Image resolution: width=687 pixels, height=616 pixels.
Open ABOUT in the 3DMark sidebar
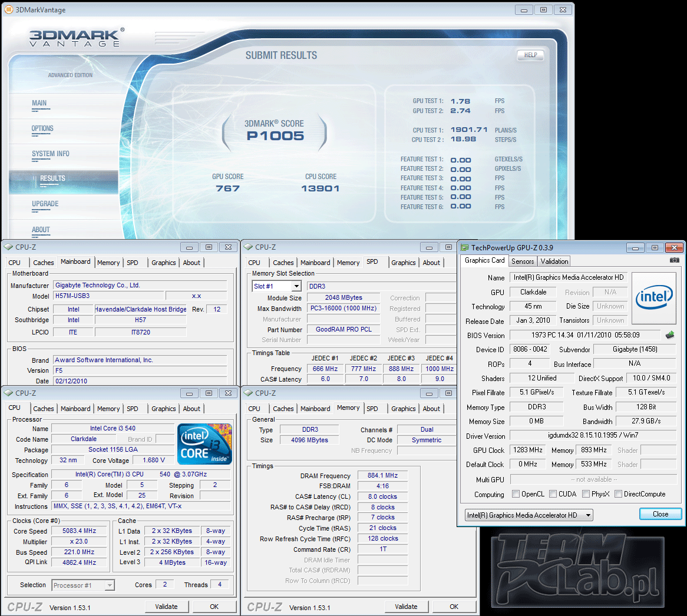[x=41, y=230]
